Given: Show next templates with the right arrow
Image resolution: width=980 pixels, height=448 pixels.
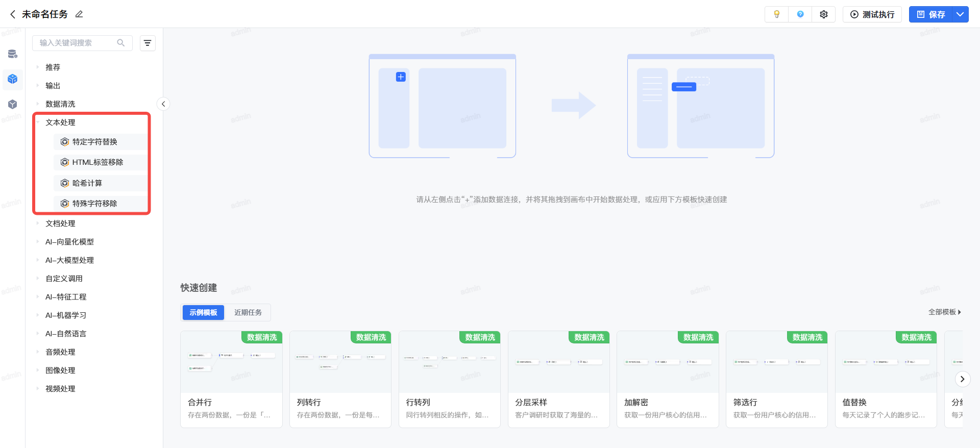Looking at the screenshot, I should (962, 379).
